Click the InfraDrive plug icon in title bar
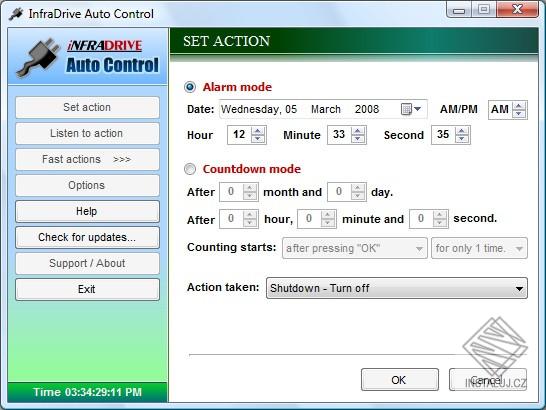546x410 pixels. 16,14
